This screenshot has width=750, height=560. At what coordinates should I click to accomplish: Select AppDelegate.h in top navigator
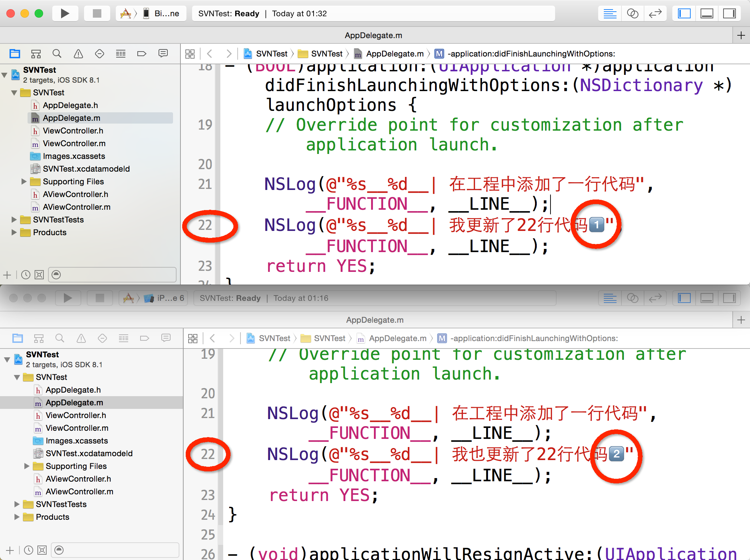click(70, 105)
